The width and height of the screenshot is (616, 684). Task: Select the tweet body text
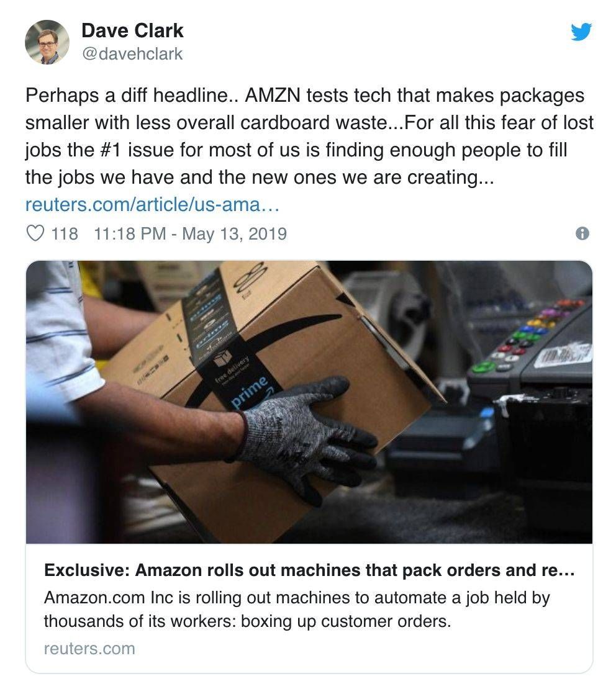click(x=309, y=136)
